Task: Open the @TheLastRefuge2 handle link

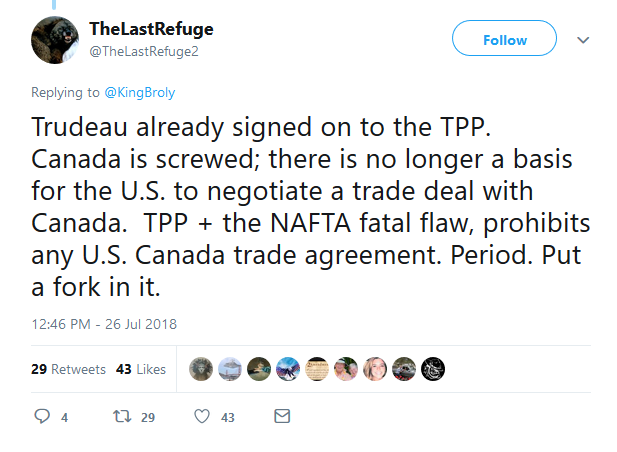Action: [x=144, y=50]
